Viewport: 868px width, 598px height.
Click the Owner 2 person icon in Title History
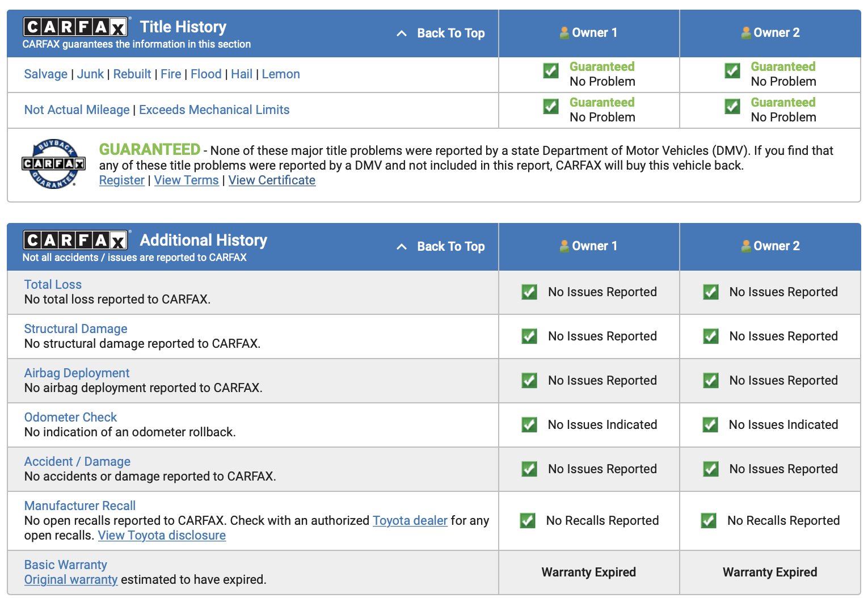746,33
